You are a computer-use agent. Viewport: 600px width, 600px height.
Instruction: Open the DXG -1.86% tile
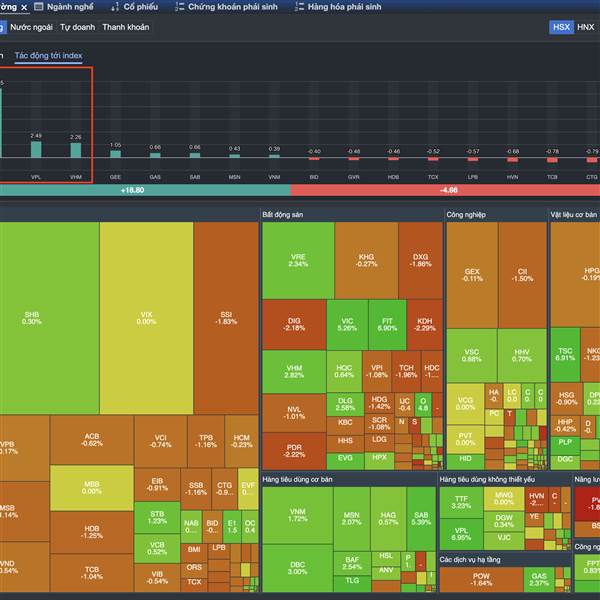pyautogui.click(x=421, y=261)
